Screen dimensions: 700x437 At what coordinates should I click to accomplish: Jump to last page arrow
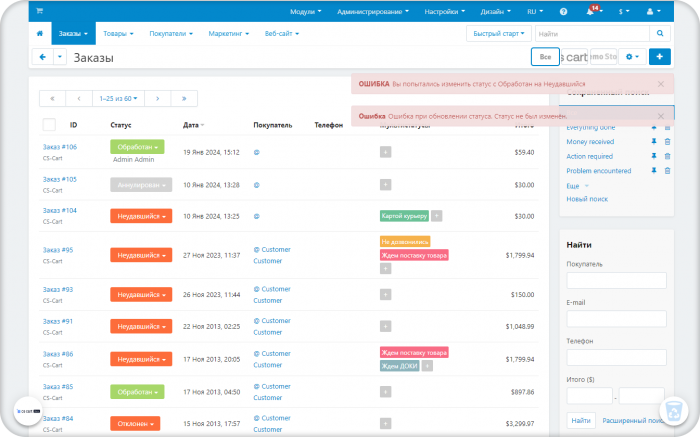click(184, 99)
